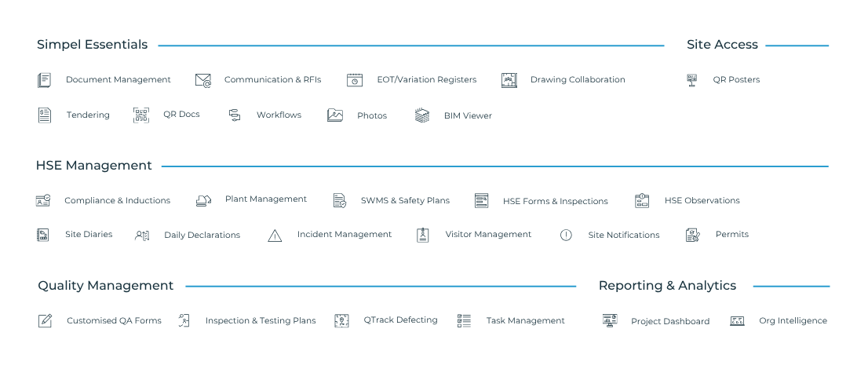Click the Daily Declarations icon
The image size is (868, 369).
tap(142, 236)
